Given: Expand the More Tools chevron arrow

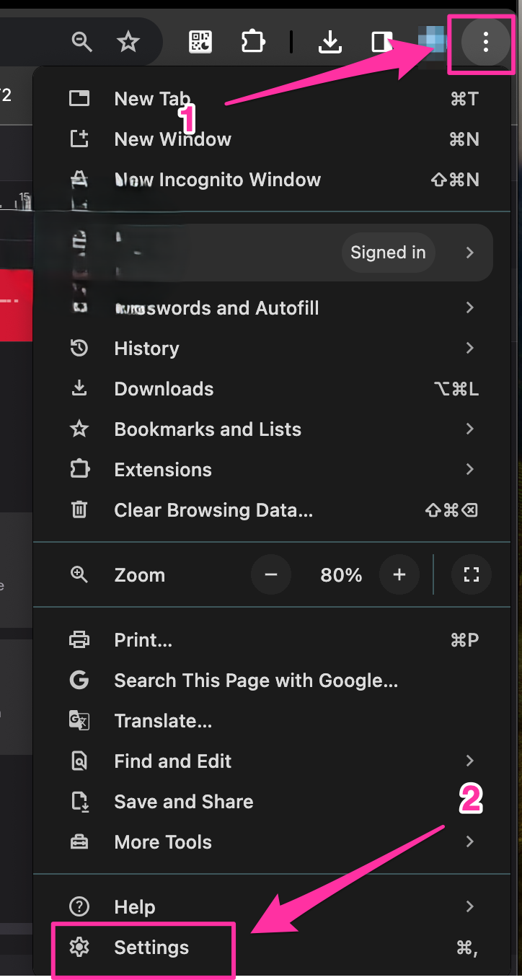Looking at the screenshot, I should point(470,842).
